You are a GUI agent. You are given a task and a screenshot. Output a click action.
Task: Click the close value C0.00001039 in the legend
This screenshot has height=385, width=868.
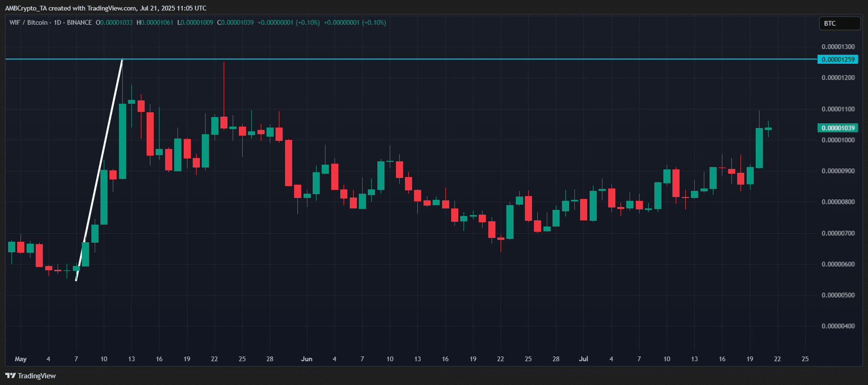tap(235, 22)
